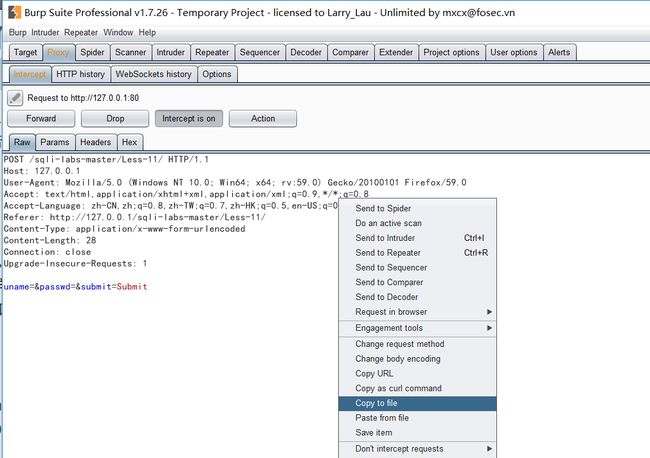Click the Connection: close header line
The height and width of the screenshot is (458, 650).
coord(47,252)
